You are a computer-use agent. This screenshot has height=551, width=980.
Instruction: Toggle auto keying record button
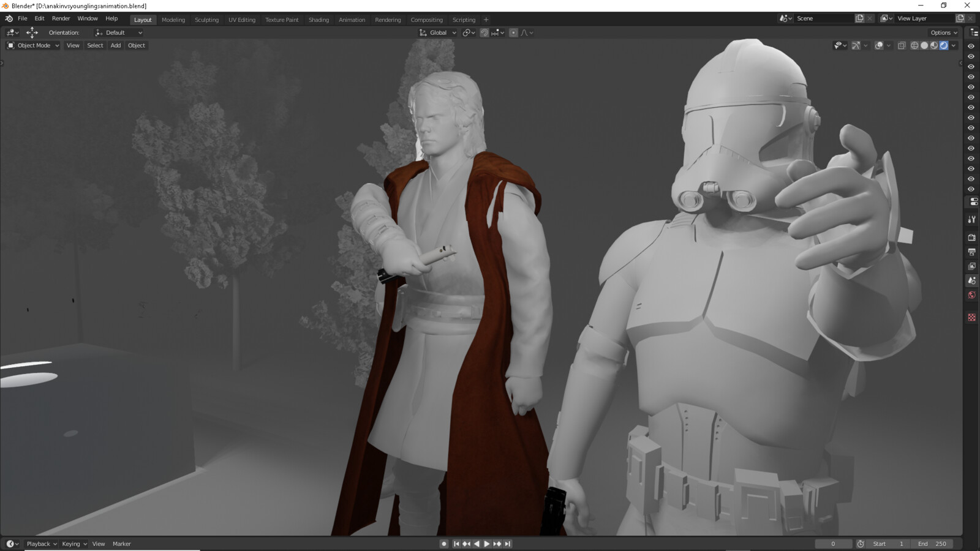tap(444, 544)
